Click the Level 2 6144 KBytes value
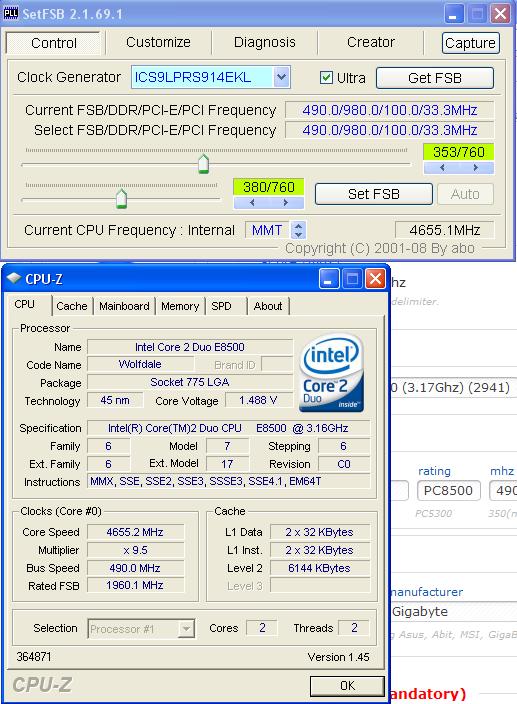517x704 pixels. point(320,568)
